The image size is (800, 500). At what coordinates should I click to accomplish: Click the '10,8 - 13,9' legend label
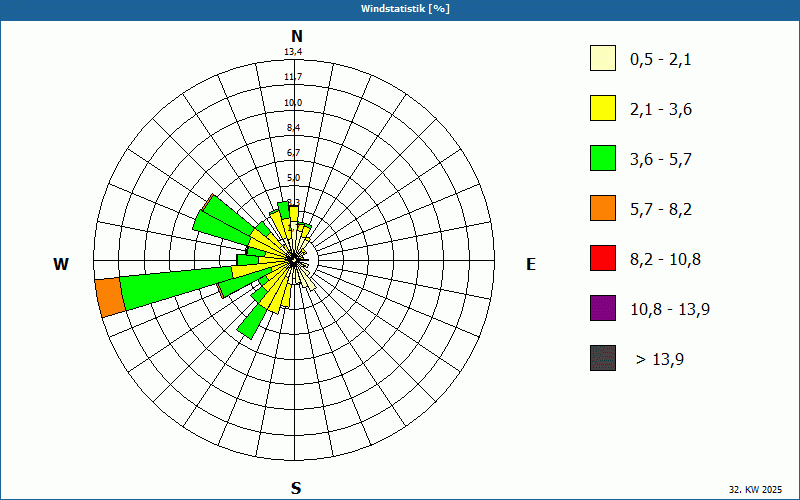coord(670,310)
